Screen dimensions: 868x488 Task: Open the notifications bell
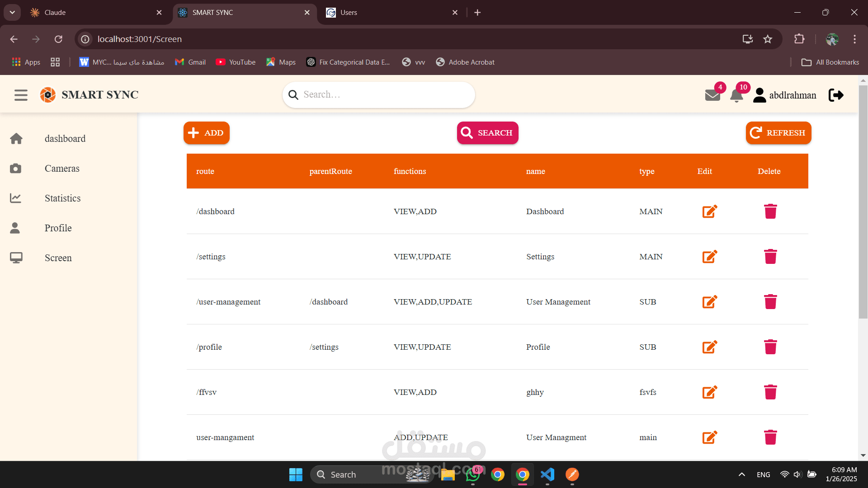coord(736,95)
